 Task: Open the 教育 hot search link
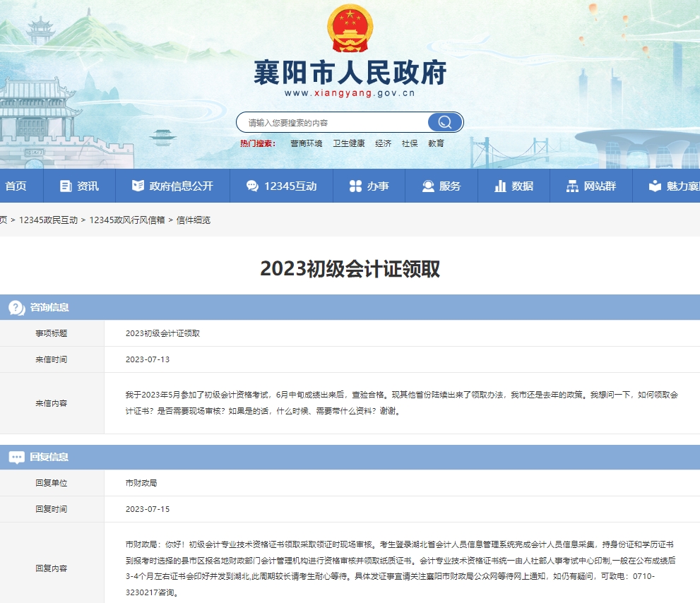[437, 143]
